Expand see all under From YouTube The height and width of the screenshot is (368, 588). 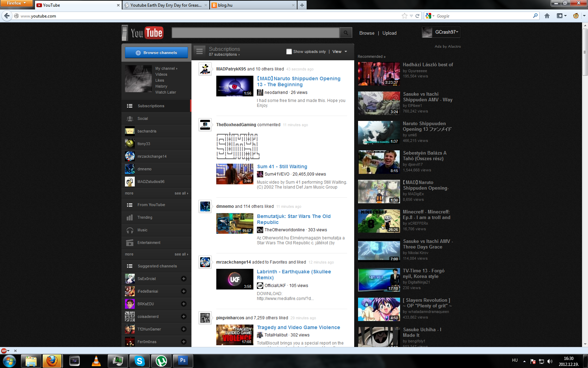point(181,254)
